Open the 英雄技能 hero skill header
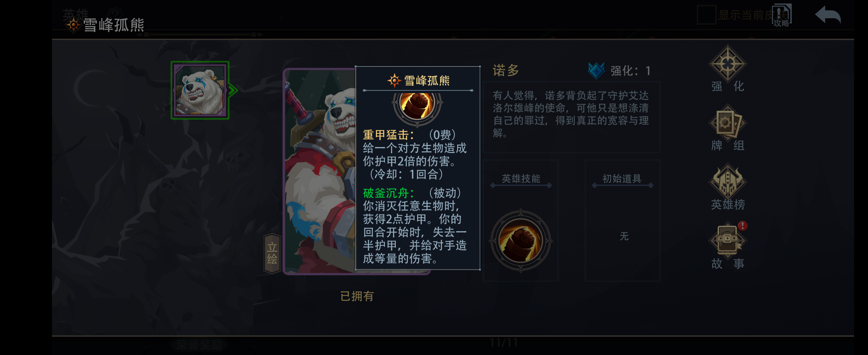 click(521, 178)
